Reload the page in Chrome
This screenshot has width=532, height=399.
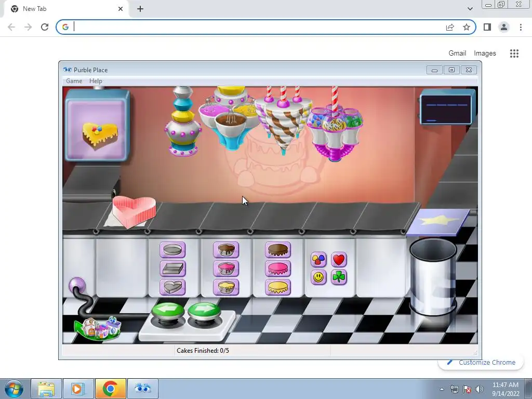tap(45, 27)
